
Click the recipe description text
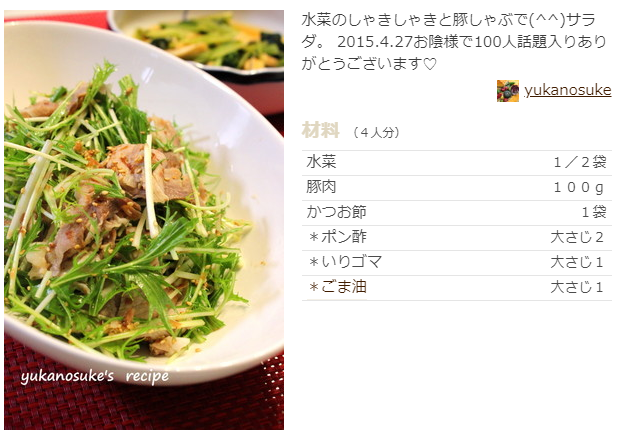[x=454, y=42]
